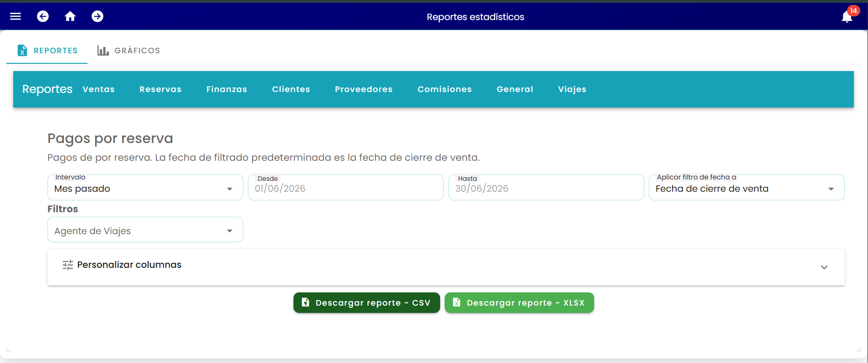Expand the Personalizar columnas panel chevron
Image resolution: width=868 pixels, height=363 pixels.
click(x=824, y=267)
